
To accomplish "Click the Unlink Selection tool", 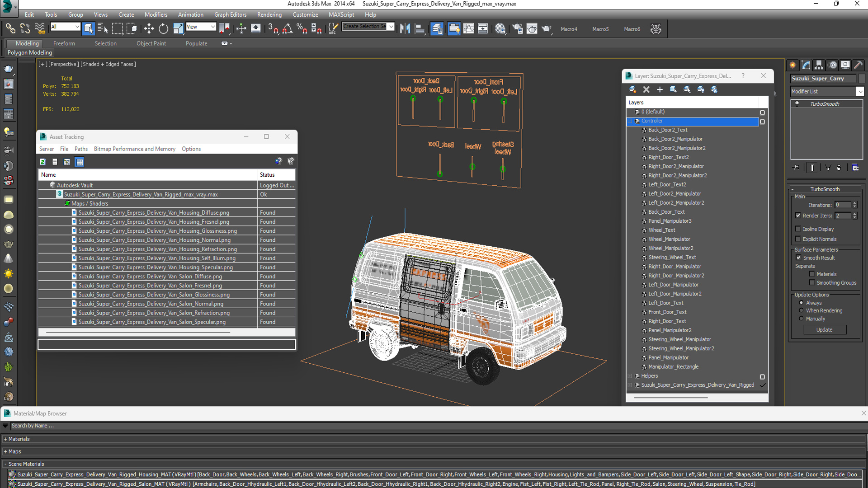I will click(25, 28).
